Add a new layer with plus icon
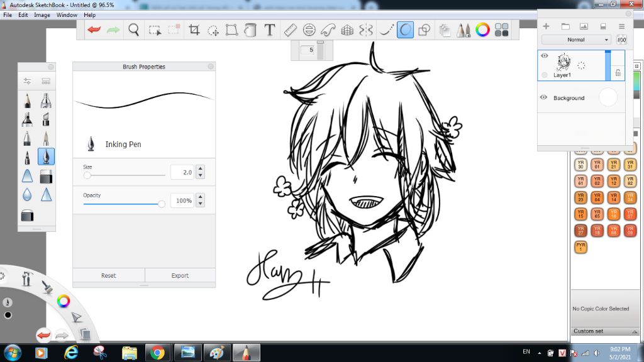 [546, 26]
